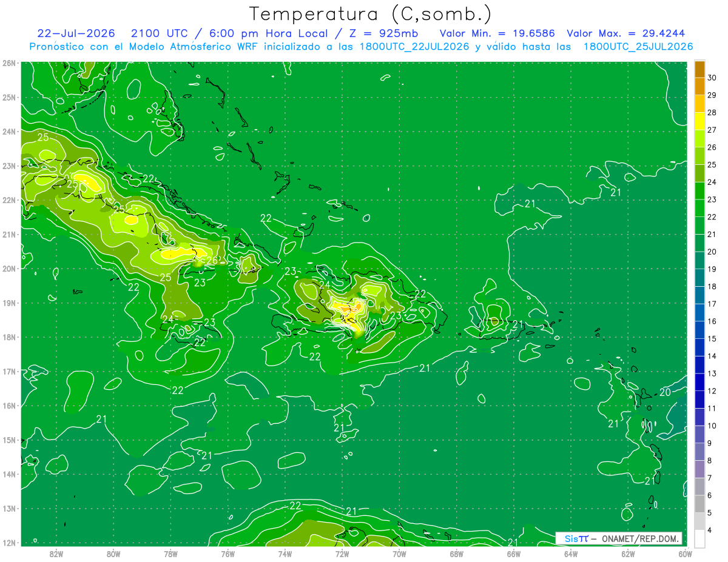Click the SisTT ONAMET/REP.DOM. logo box
Viewport: 728px width, 562px height.
[618, 538]
